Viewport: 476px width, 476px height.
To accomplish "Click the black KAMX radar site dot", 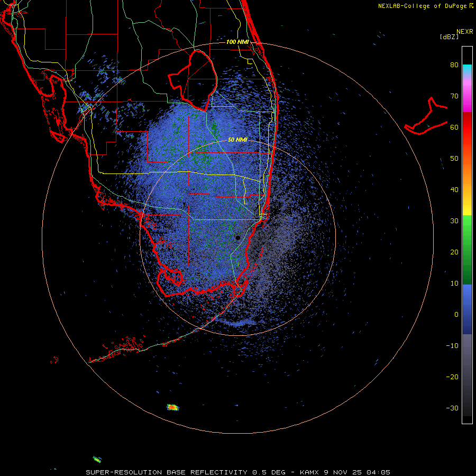I will pyautogui.click(x=238, y=237).
